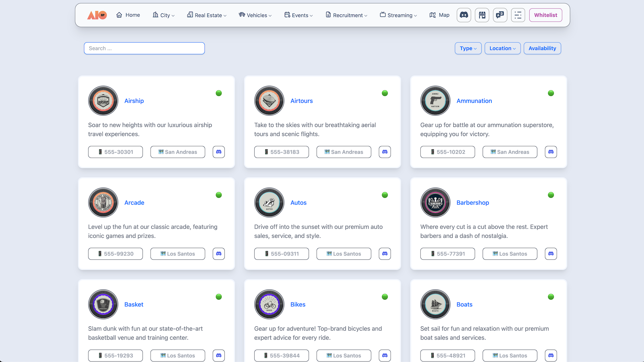The image size is (644, 362).
Task: Expand the Type filter dropdown
Action: 468,48
